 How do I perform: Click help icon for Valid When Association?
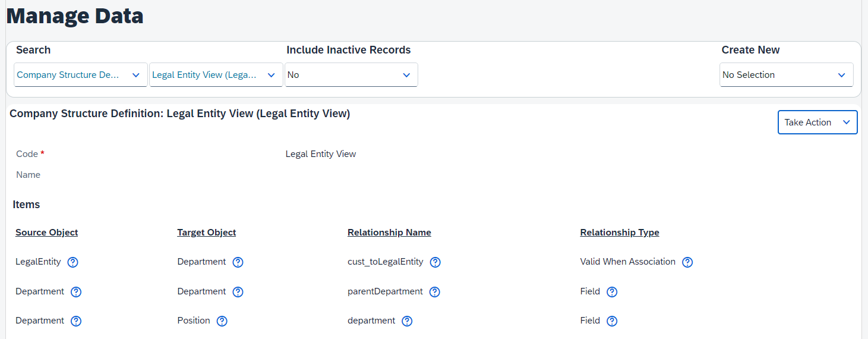[x=687, y=262]
